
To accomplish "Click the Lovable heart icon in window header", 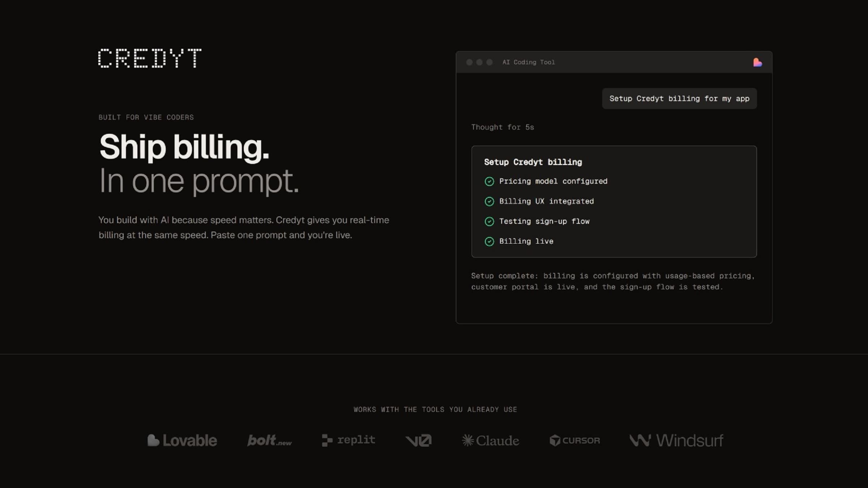I will [757, 62].
